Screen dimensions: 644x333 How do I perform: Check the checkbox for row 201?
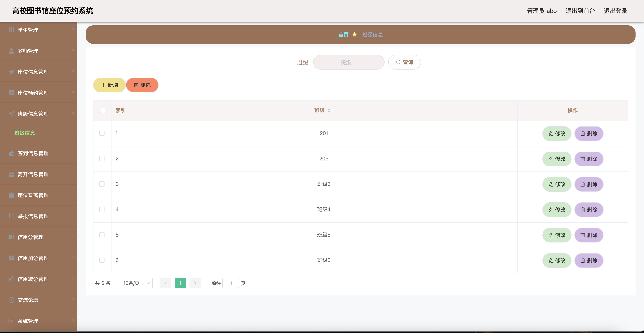(102, 134)
